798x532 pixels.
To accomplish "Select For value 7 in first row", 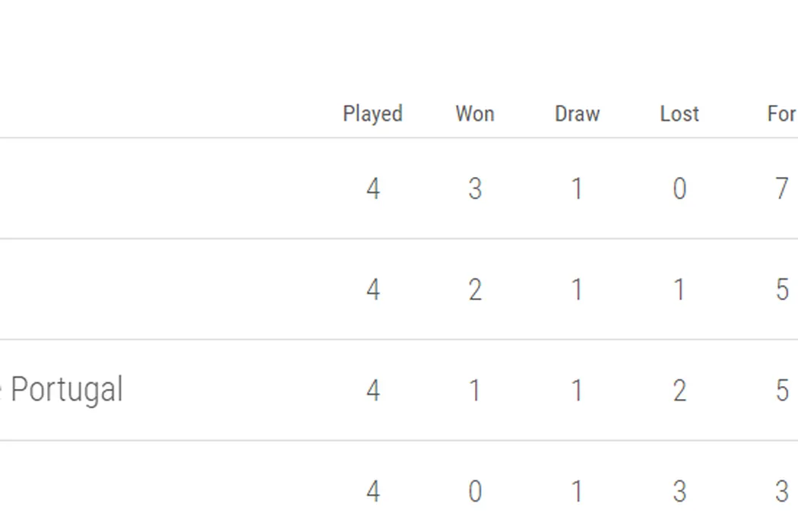I will (781, 188).
